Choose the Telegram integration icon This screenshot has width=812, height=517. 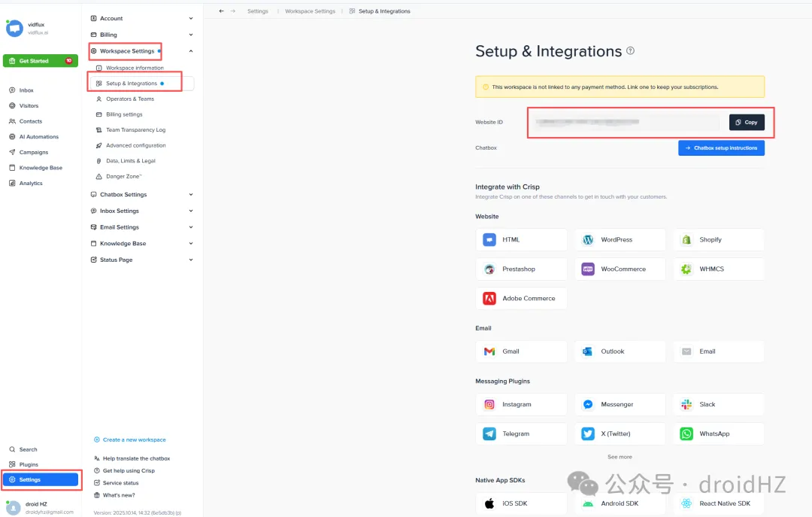coord(489,434)
